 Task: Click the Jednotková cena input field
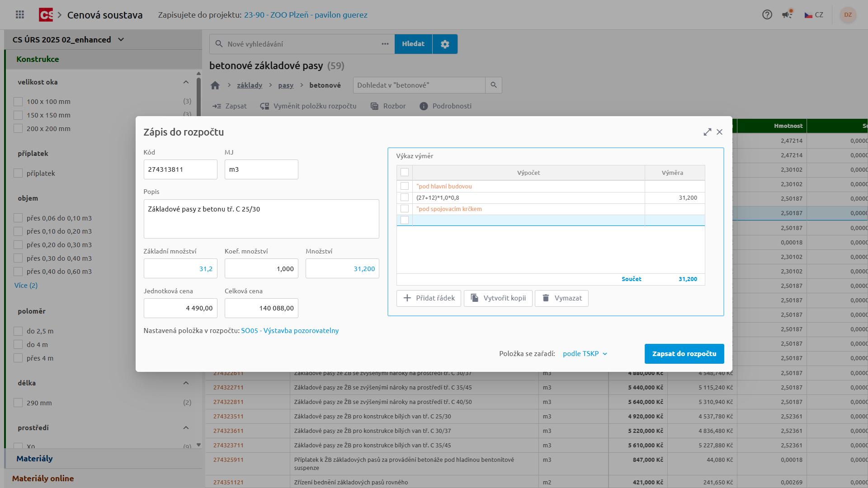point(180,308)
